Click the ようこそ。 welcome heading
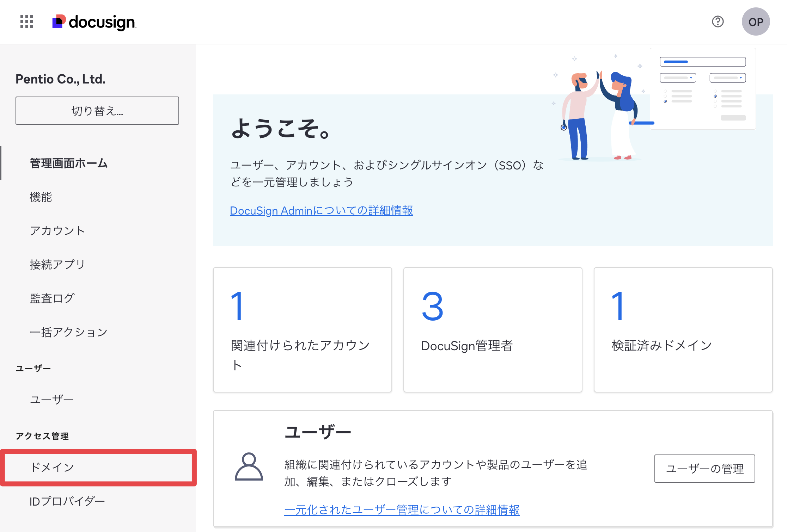Image resolution: width=787 pixels, height=532 pixels. [281, 128]
